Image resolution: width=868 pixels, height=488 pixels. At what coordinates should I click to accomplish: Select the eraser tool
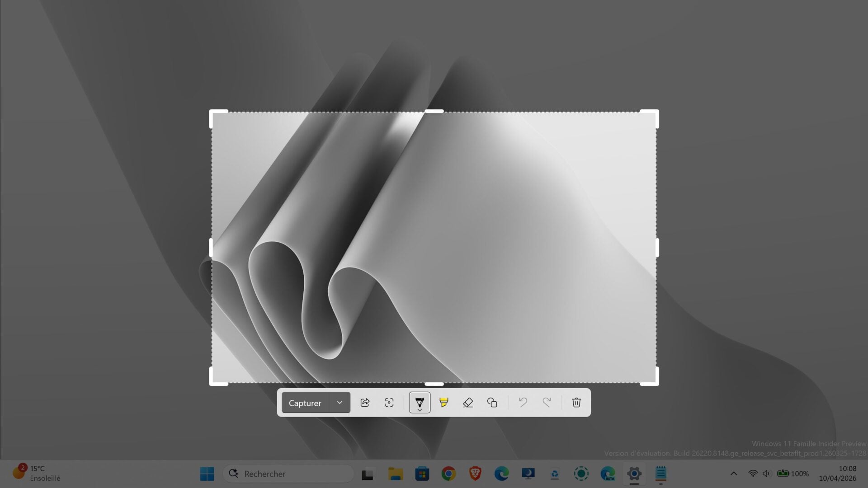click(468, 402)
